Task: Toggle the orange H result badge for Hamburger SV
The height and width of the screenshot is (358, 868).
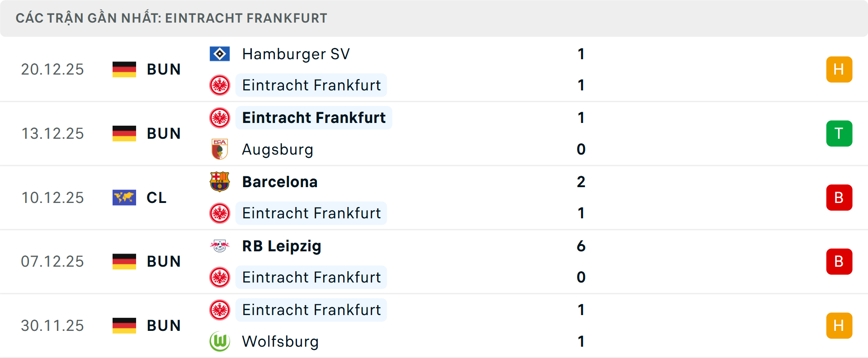Action: (840, 69)
